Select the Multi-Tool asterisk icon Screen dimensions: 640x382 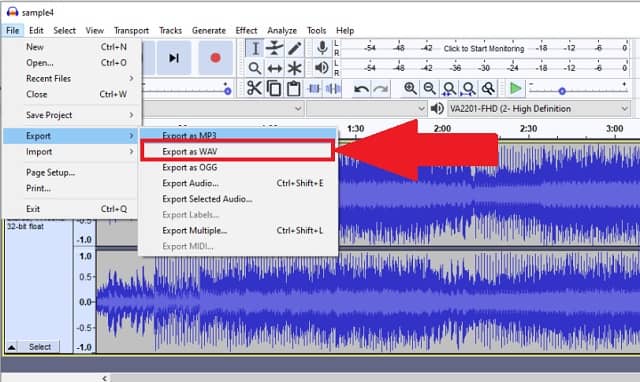[294, 68]
